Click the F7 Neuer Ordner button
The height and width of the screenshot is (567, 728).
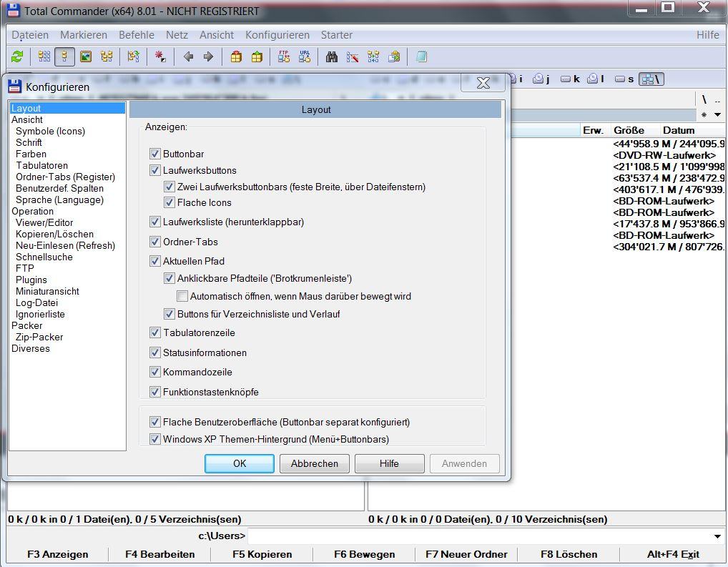pyautogui.click(x=466, y=554)
